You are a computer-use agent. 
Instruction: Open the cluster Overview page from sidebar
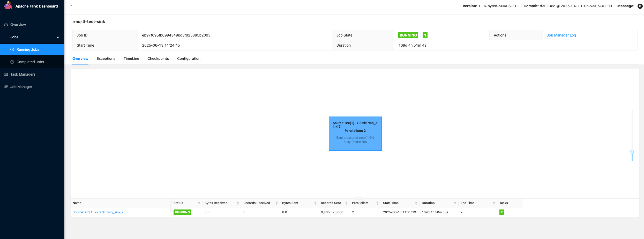tap(32, 25)
